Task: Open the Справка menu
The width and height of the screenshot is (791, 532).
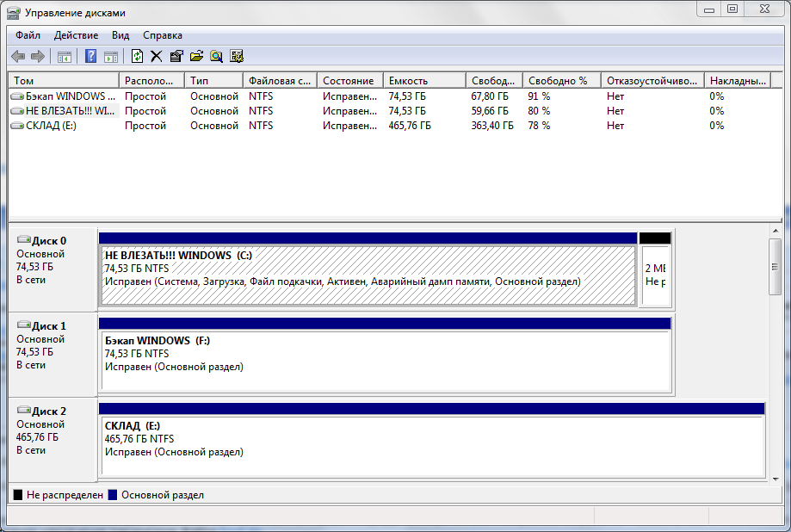Action: pos(162,35)
